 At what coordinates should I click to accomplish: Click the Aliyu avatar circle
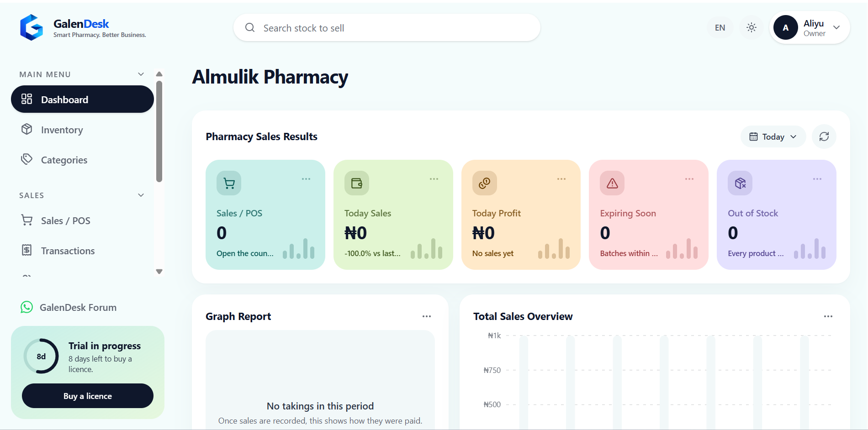point(786,28)
